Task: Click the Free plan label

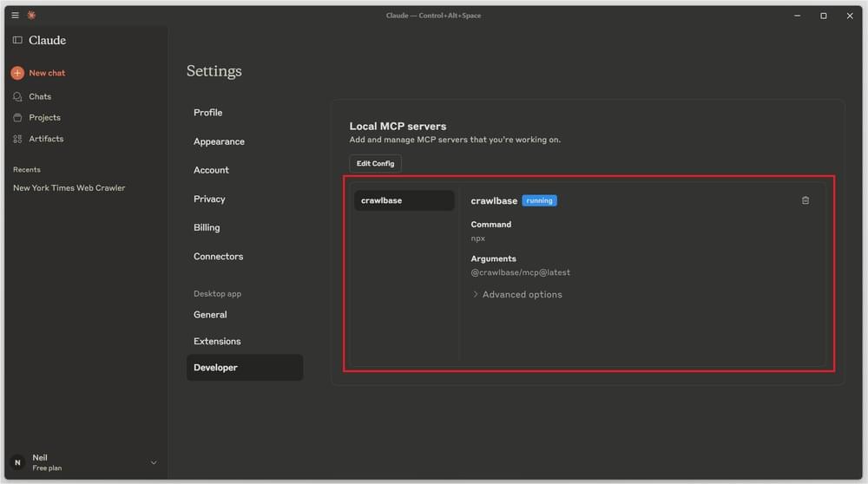Action: point(47,468)
